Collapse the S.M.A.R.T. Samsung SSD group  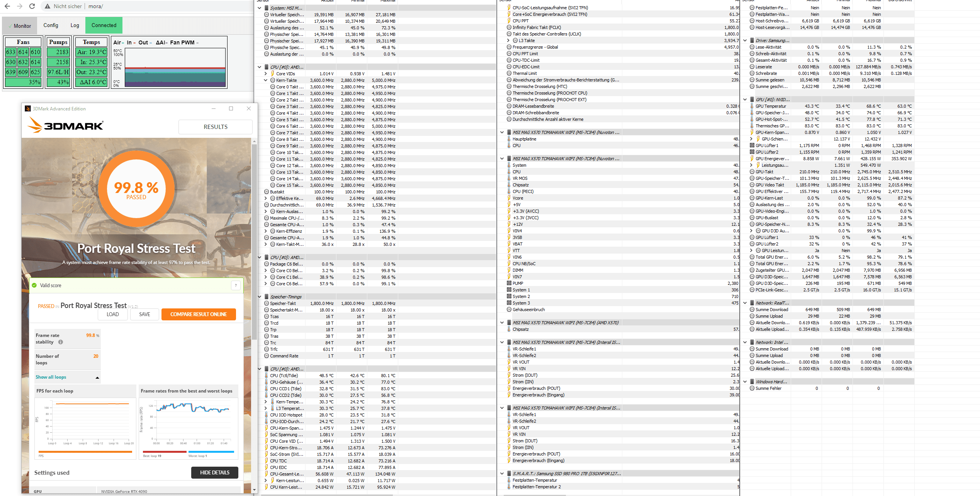[502, 474]
